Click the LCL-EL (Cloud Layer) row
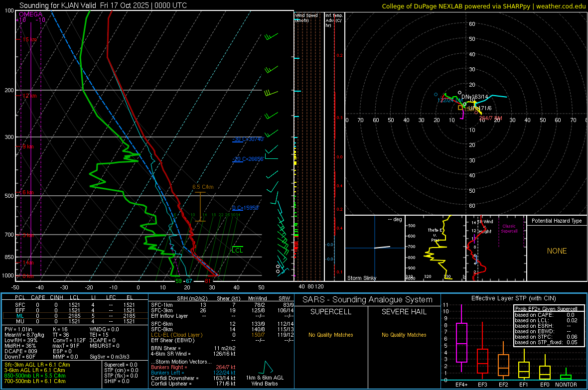Viewport: 588px width, 390px height. click(x=222, y=335)
